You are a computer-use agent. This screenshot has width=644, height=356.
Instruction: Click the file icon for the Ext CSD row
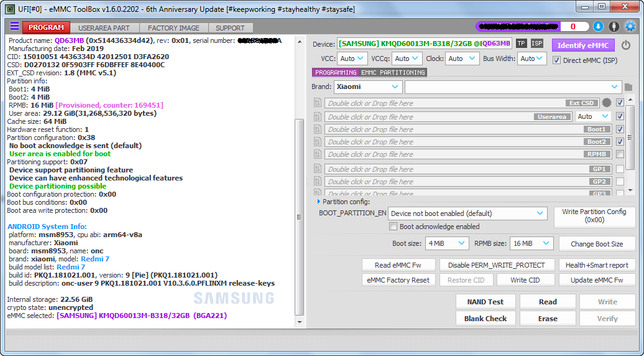coord(317,103)
